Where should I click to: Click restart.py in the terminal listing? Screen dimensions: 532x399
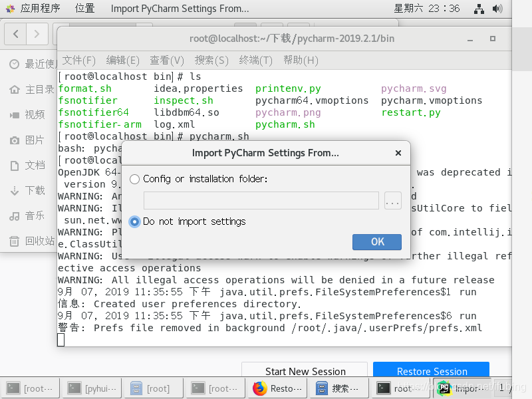coord(411,112)
